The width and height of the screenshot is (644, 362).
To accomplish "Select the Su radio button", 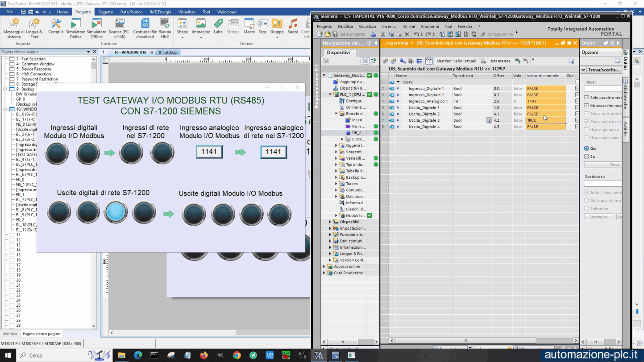I will pyautogui.click(x=586, y=156).
